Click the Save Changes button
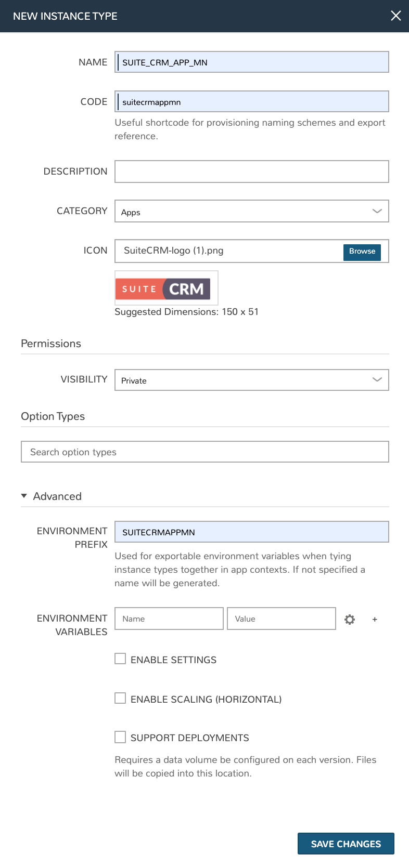Screen dimensions: 409x868 point(346,844)
